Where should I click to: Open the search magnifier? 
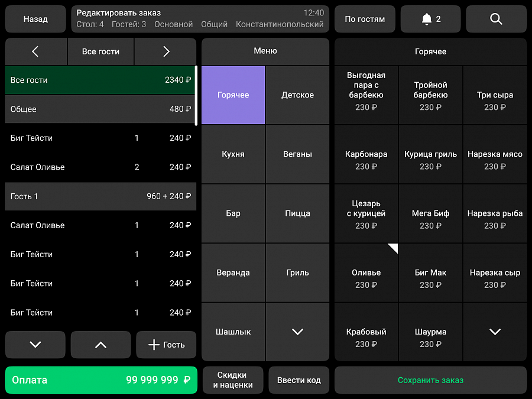496,19
